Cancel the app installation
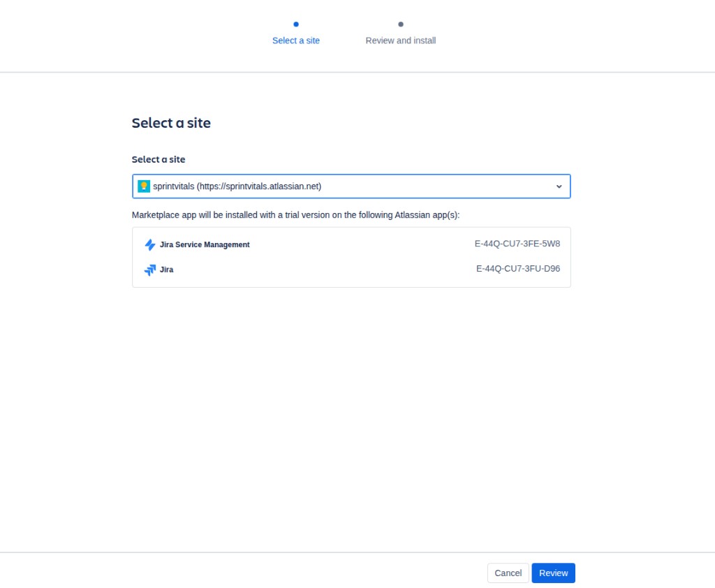Viewport: 715px width, 588px height. tap(508, 573)
